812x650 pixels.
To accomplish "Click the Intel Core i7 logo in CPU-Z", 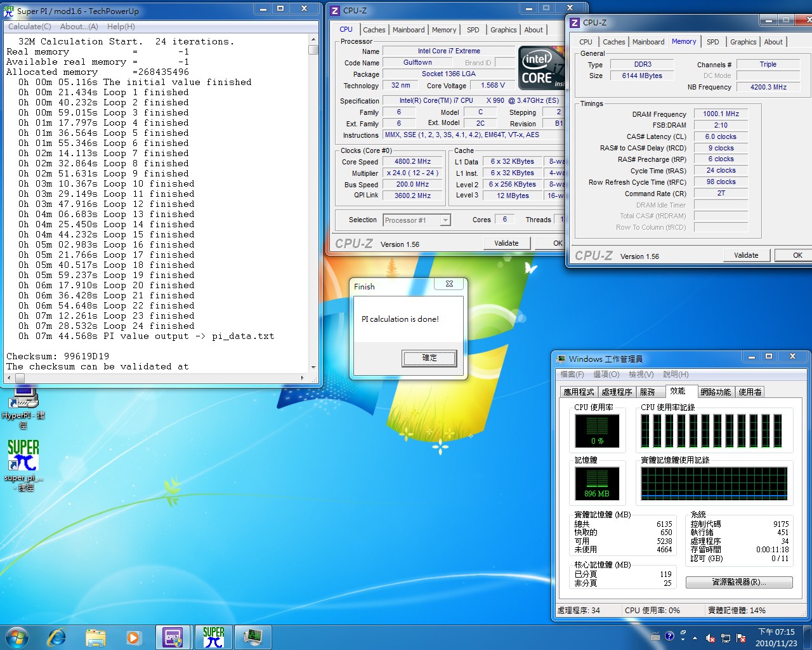I will coord(541,67).
